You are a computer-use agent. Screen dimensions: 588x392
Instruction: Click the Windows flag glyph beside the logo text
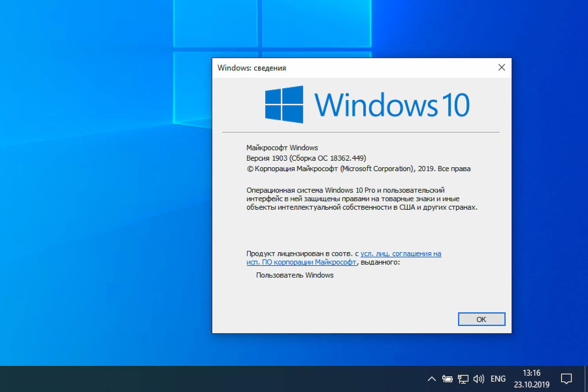(x=284, y=104)
